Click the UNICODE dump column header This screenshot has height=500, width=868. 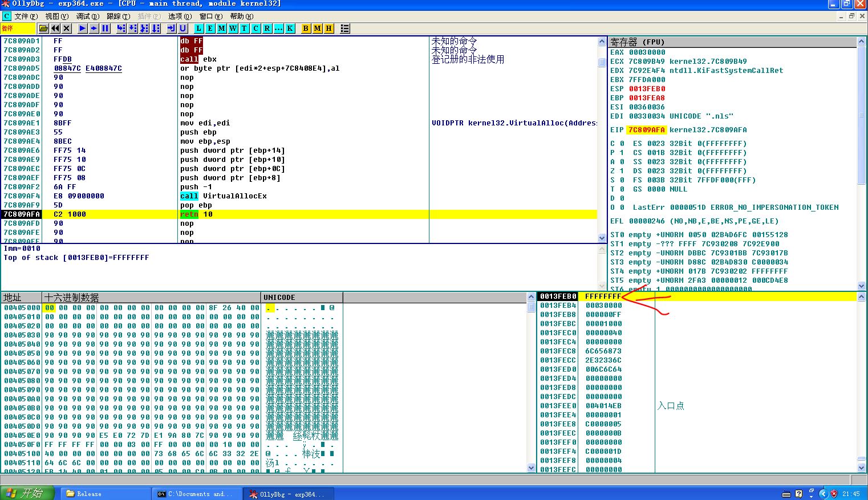302,298
